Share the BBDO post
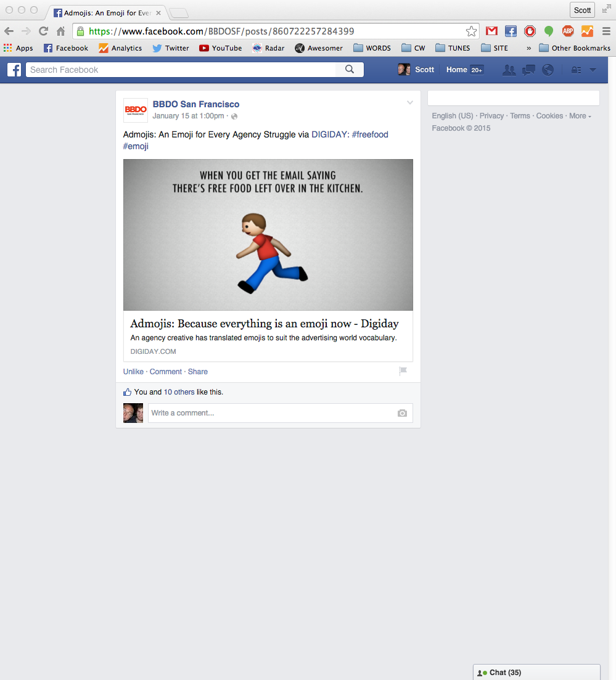This screenshot has height=680, width=616. [198, 372]
